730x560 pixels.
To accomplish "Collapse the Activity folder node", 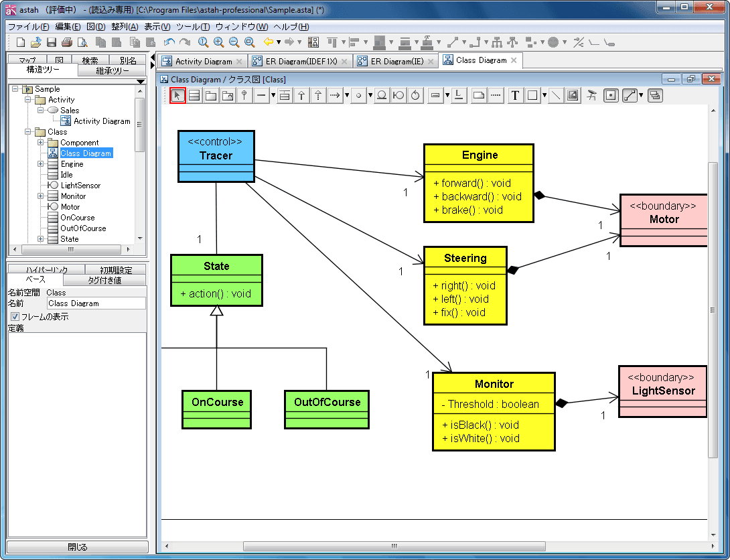I will pos(28,100).
